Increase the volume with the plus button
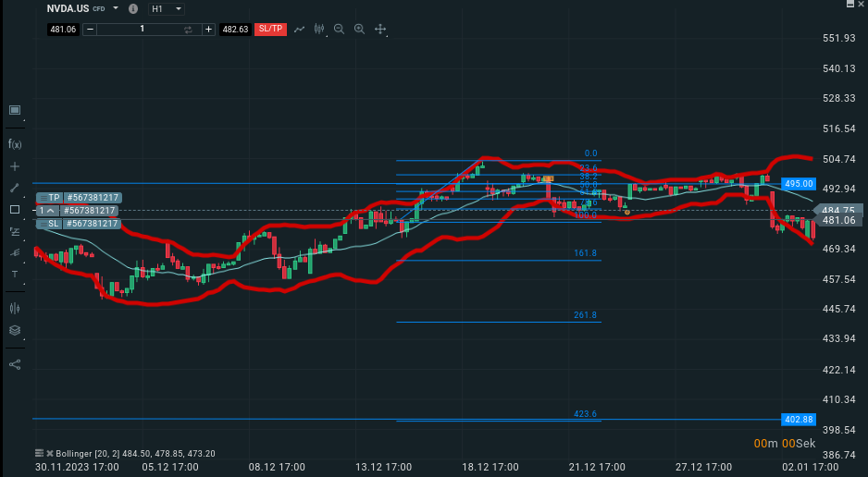 point(208,30)
